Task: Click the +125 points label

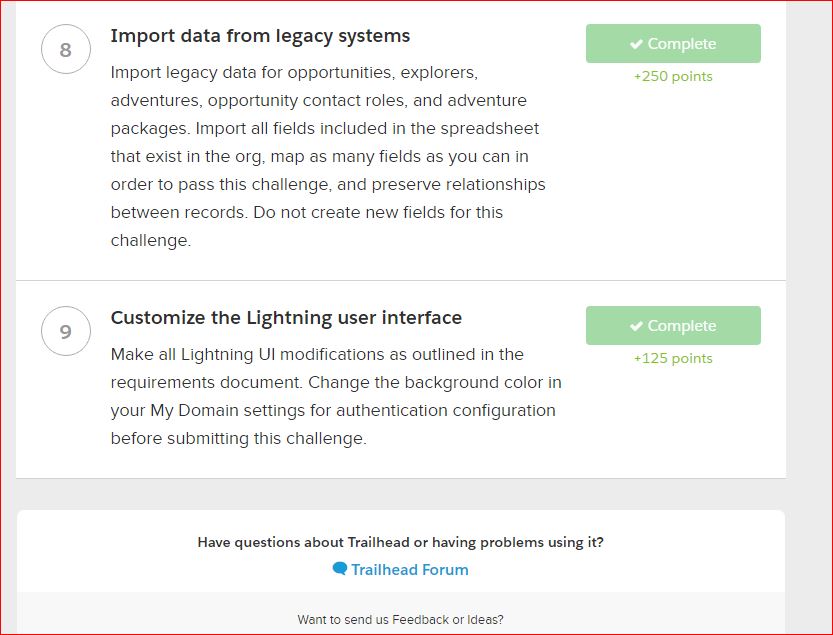Action: pos(673,358)
